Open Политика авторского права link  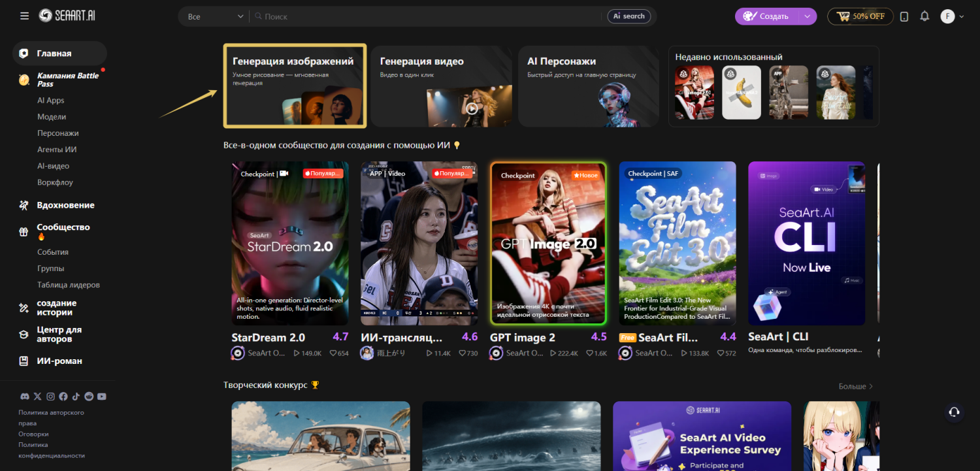point(51,417)
